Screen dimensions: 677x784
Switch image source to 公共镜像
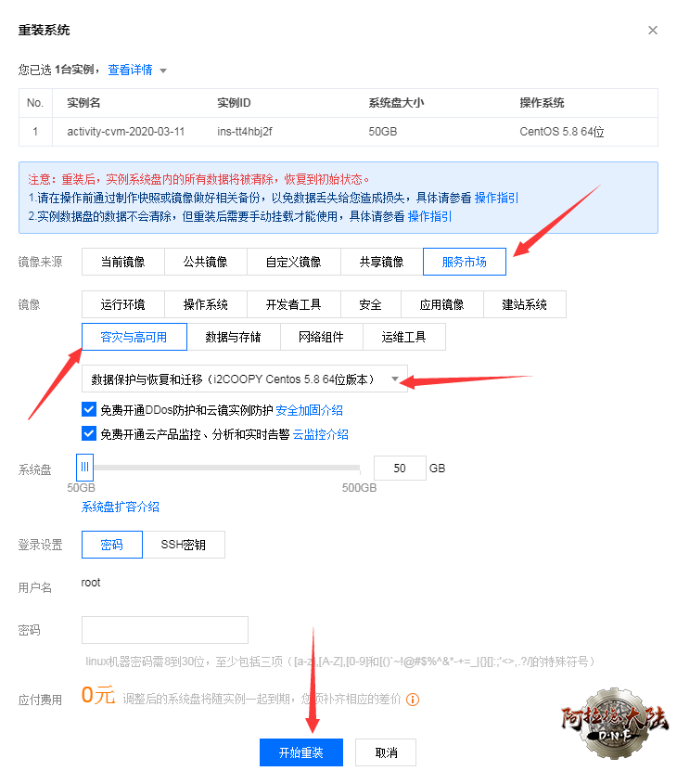205,262
